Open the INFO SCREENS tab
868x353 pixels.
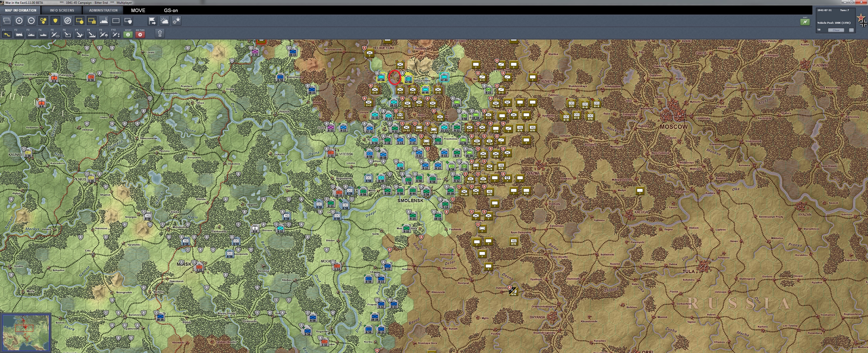(x=62, y=10)
